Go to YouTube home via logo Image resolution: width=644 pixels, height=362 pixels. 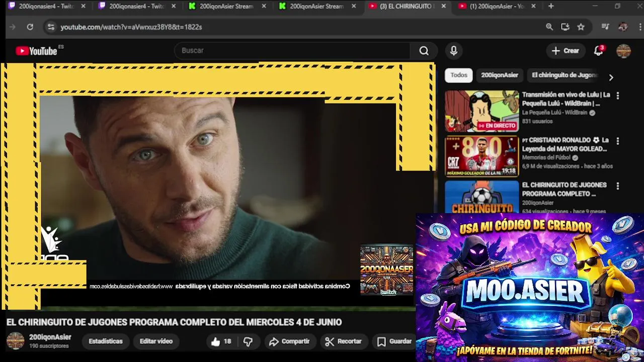[36, 50]
